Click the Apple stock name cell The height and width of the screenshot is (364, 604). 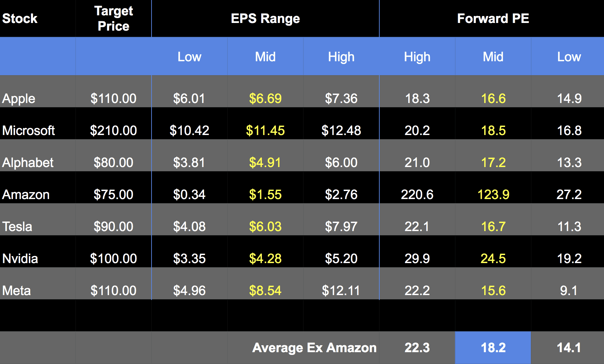[19, 98]
